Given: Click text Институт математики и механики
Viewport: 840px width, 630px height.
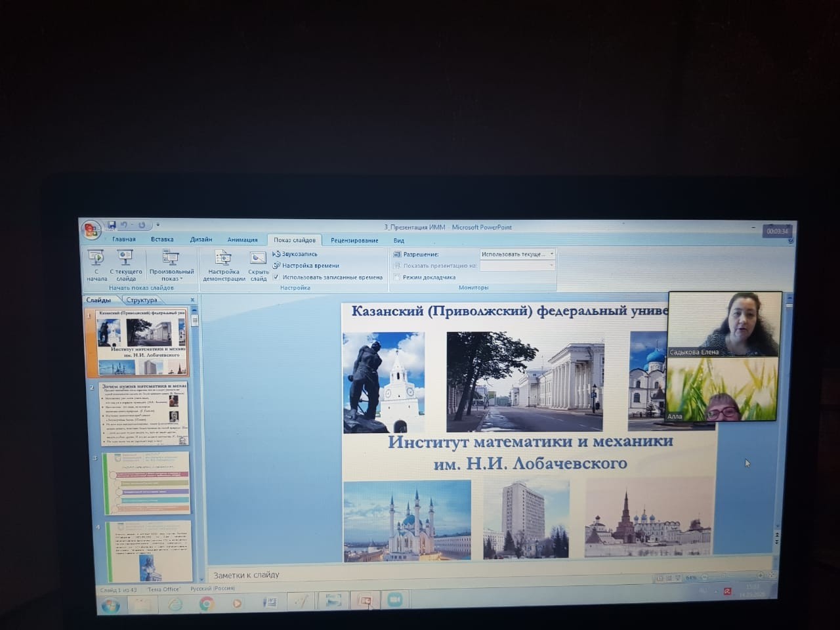Looking at the screenshot, I should [x=530, y=442].
